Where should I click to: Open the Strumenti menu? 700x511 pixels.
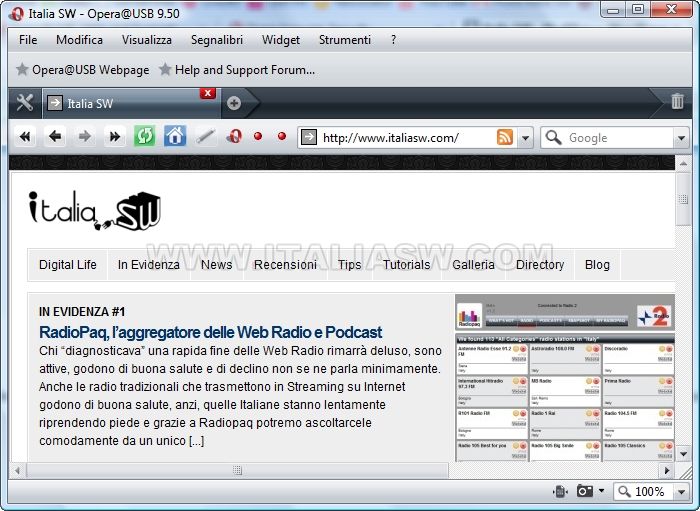click(345, 40)
